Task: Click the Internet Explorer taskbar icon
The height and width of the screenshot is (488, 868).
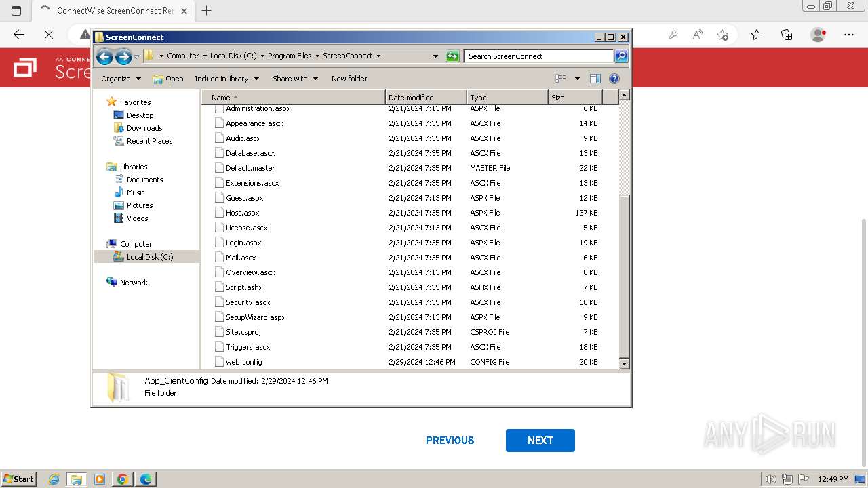Action: click(54, 479)
